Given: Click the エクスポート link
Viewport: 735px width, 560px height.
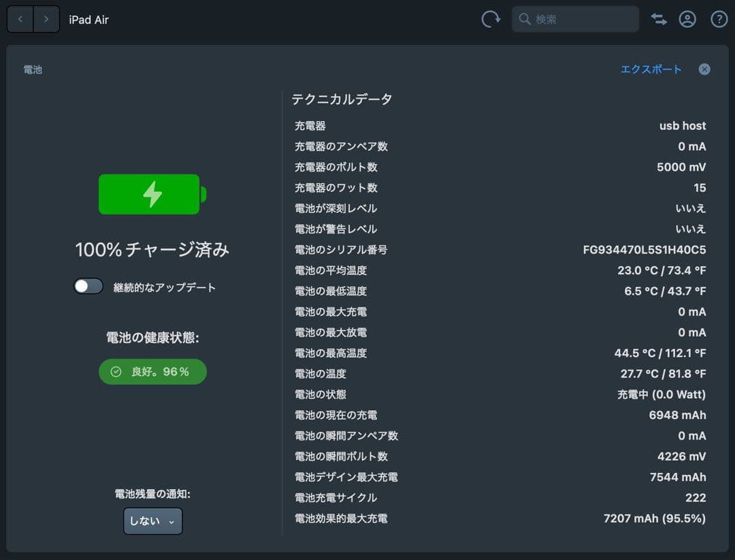Looking at the screenshot, I should tap(651, 69).
